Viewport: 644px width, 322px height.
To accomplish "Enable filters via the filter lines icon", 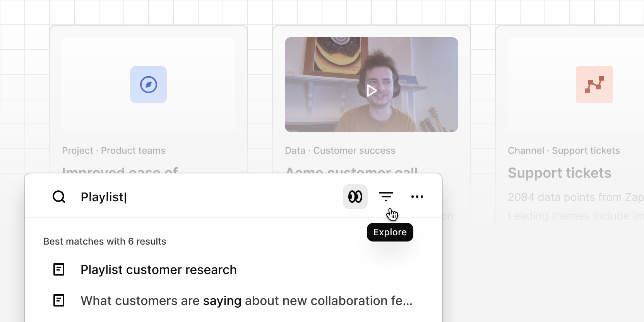I will [x=386, y=196].
